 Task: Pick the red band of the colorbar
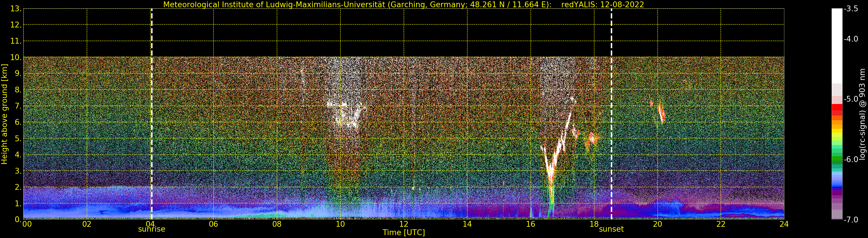click(x=837, y=110)
